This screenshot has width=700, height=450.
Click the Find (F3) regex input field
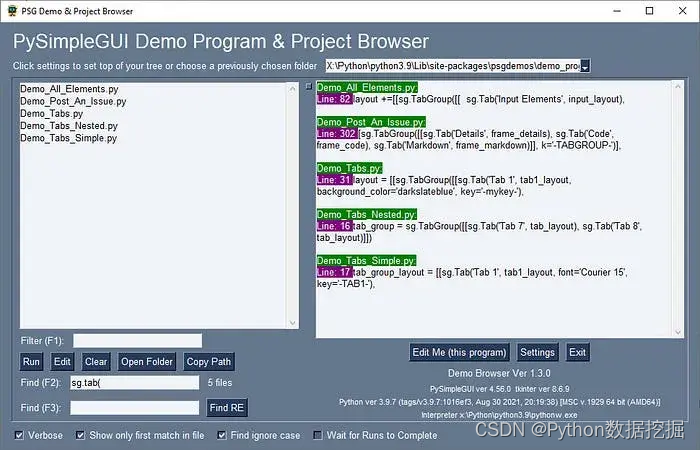pyautogui.click(x=134, y=408)
